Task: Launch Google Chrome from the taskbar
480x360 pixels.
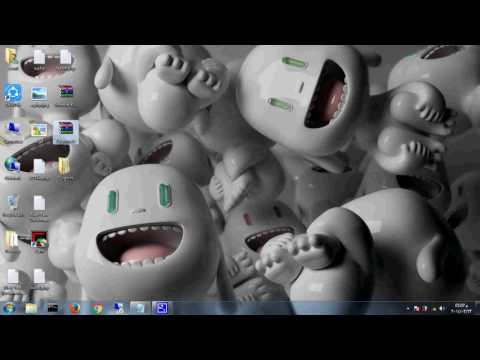Action: pos(97,308)
